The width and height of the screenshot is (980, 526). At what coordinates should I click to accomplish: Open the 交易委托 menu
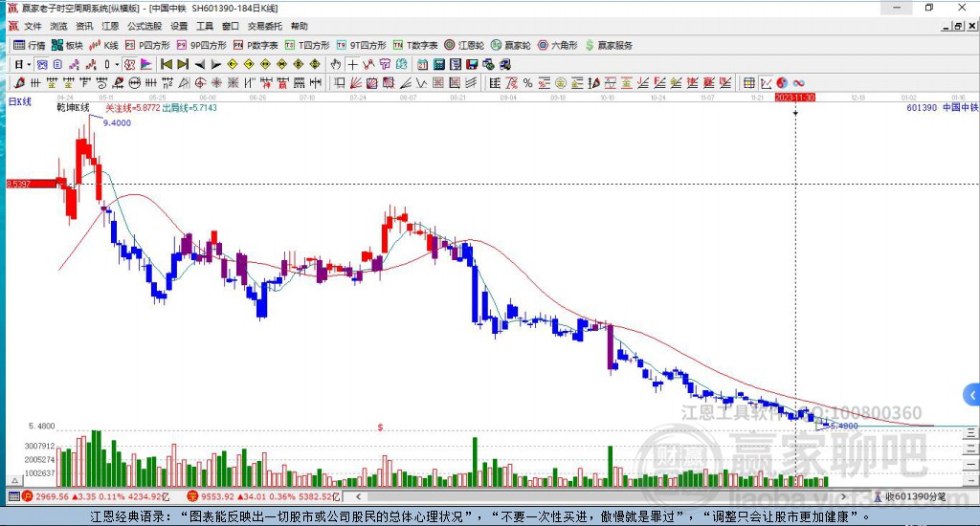click(x=264, y=26)
